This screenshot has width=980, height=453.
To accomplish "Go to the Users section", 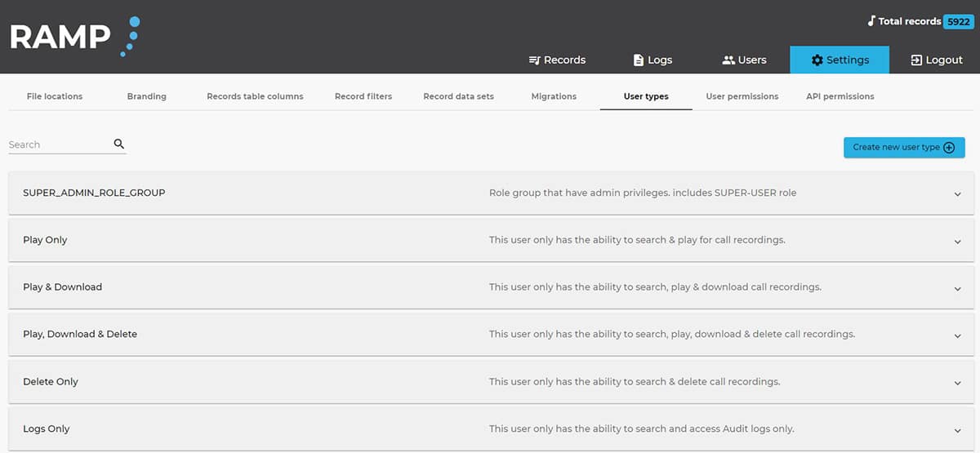I will [744, 60].
